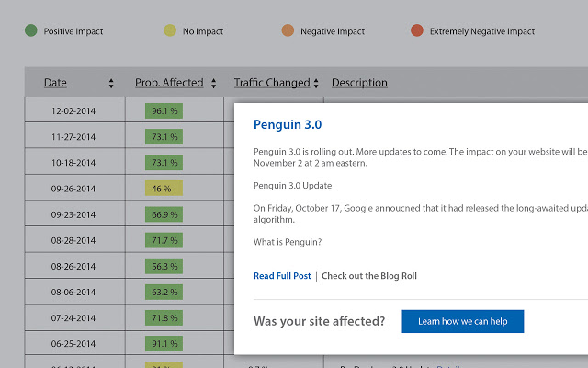Viewport: 588px width, 368px height.
Task: Select the 12-02-2014 date row
Action: coord(73,110)
